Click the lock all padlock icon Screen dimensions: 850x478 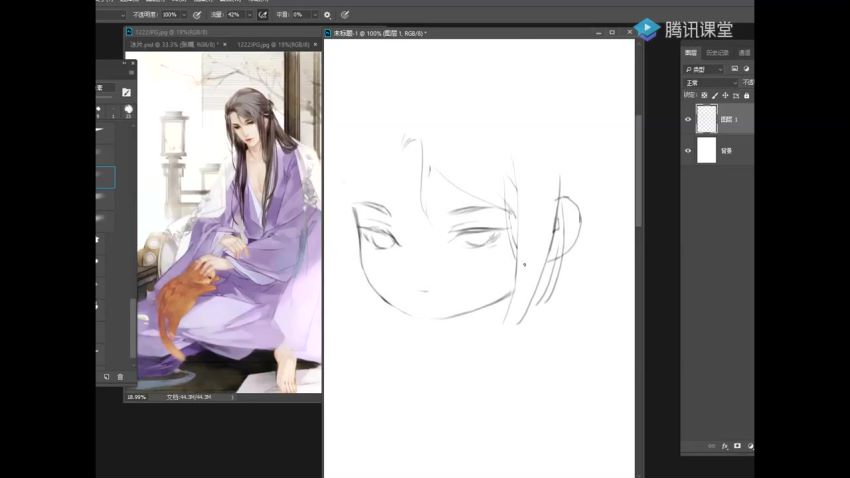746,95
